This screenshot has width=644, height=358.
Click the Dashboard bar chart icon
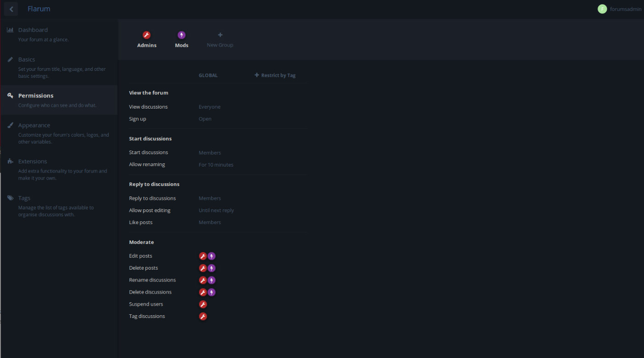[x=10, y=30]
